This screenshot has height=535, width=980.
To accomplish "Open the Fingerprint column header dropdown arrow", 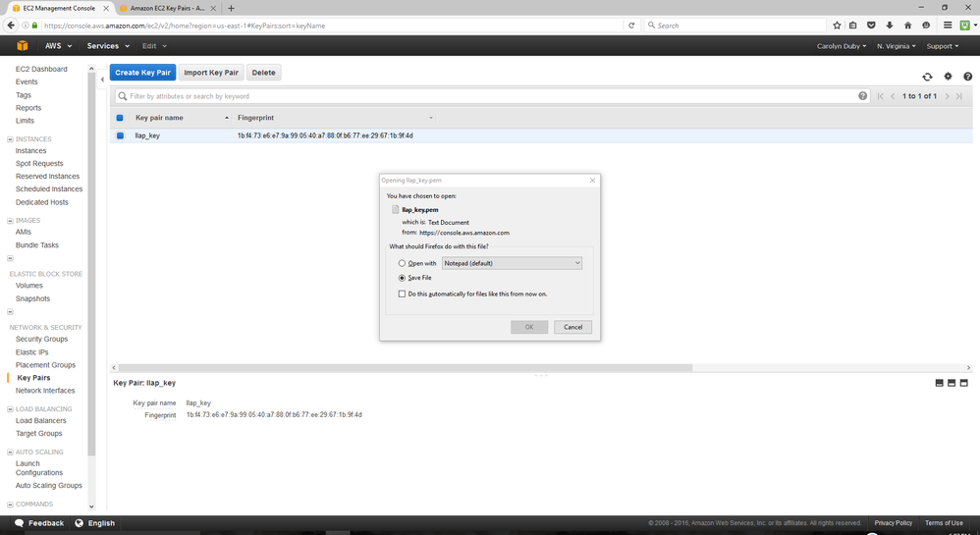I will pos(431,118).
